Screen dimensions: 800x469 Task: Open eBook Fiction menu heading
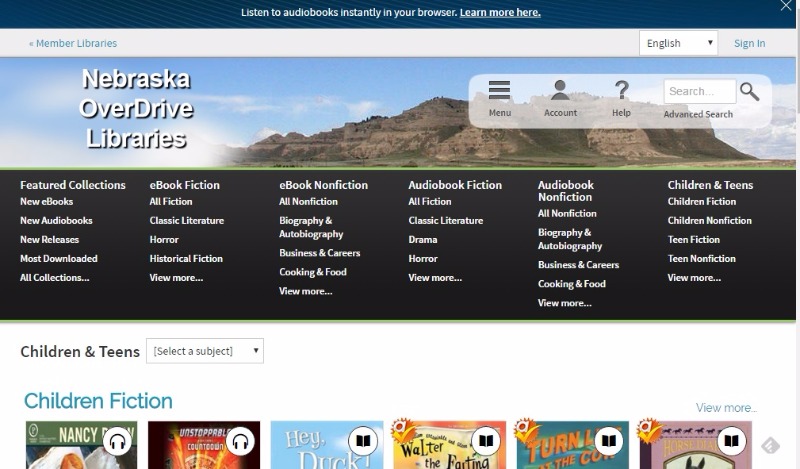[x=185, y=185]
